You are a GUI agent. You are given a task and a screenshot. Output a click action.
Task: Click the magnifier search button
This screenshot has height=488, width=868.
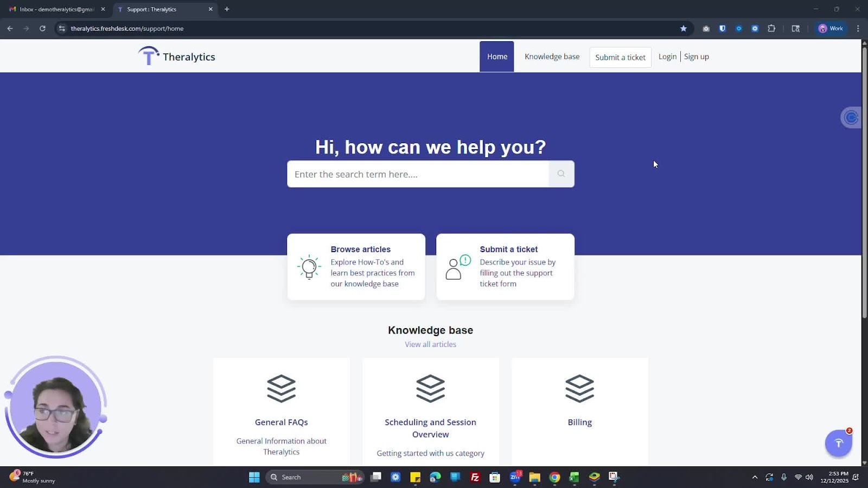tap(561, 174)
